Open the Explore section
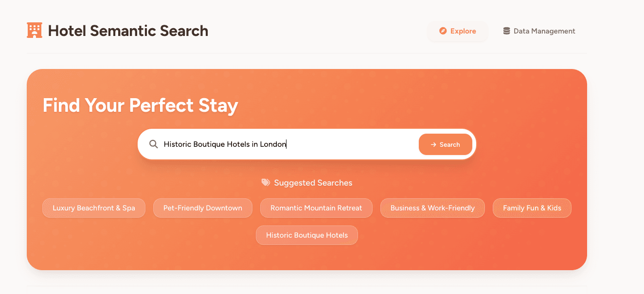Screen dimensions: 644x294 point(457,31)
